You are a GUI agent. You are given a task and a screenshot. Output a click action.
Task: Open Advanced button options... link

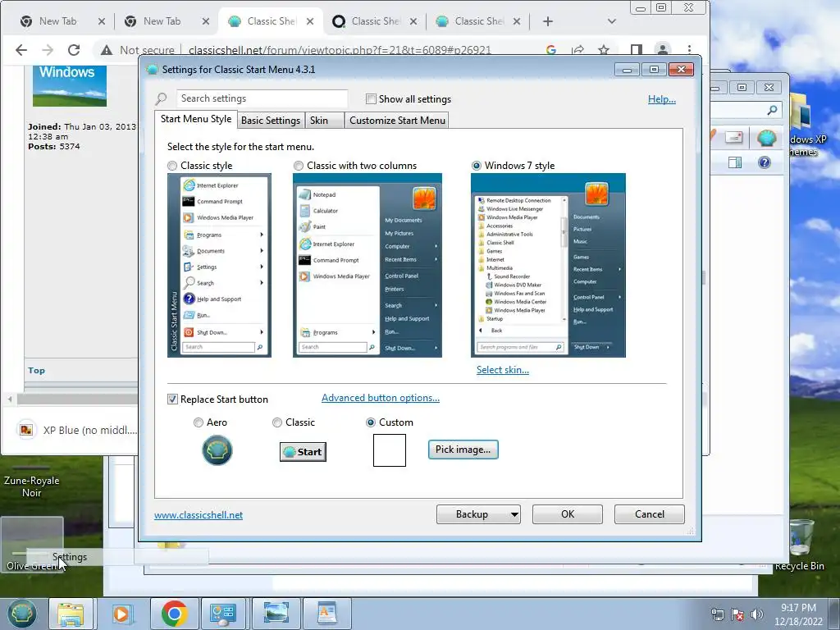(381, 398)
